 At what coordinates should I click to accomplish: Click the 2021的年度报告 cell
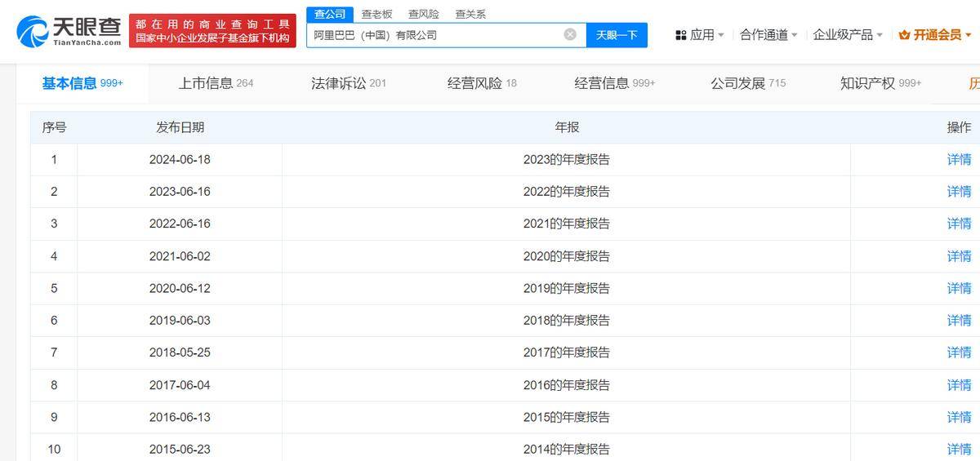(x=567, y=224)
